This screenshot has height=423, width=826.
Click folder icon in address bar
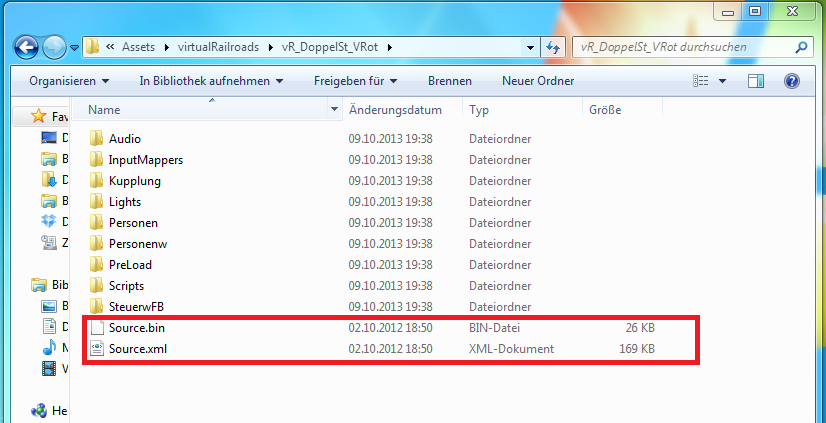click(x=93, y=46)
